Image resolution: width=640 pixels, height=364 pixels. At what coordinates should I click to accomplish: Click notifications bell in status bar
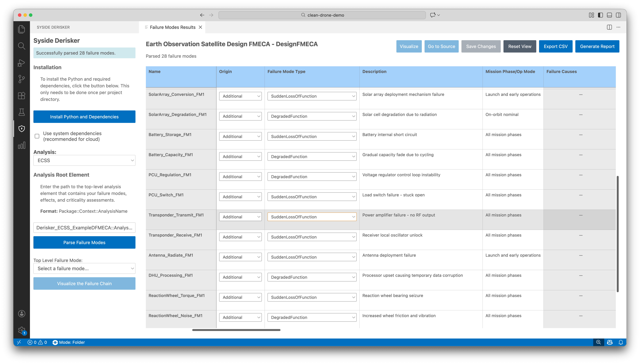point(620,342)
